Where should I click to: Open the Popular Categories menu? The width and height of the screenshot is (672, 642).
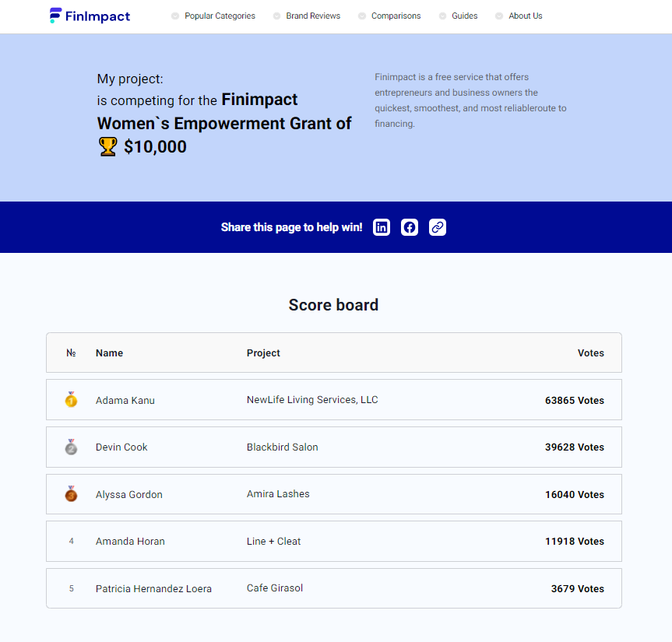(220, 16)
